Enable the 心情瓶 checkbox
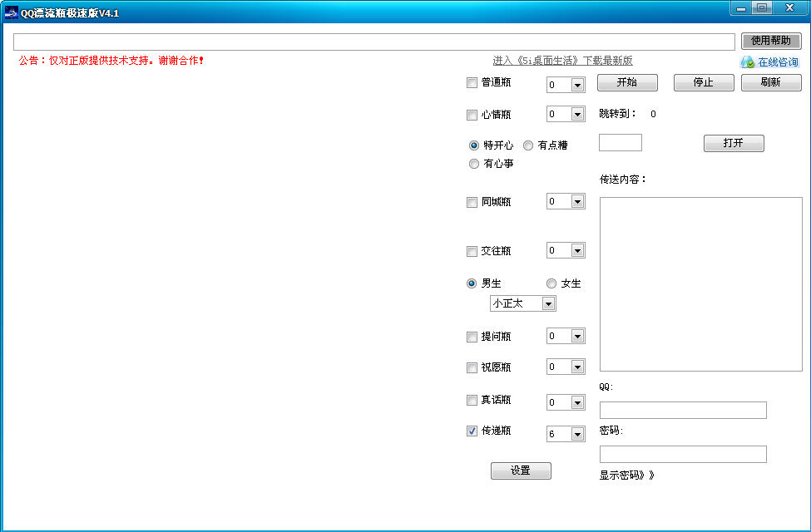 click(x=472, y=115)
